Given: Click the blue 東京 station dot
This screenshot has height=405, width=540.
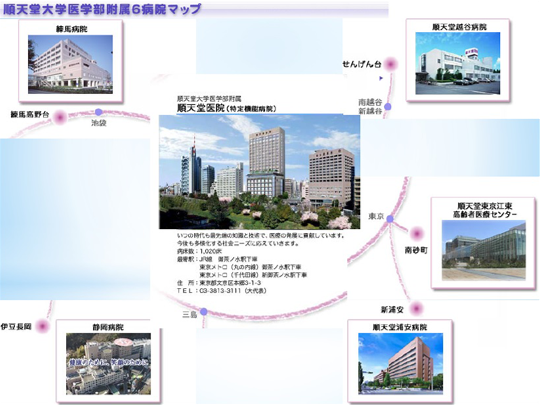Looking at the screenshot, I should (x=390, y=219).
